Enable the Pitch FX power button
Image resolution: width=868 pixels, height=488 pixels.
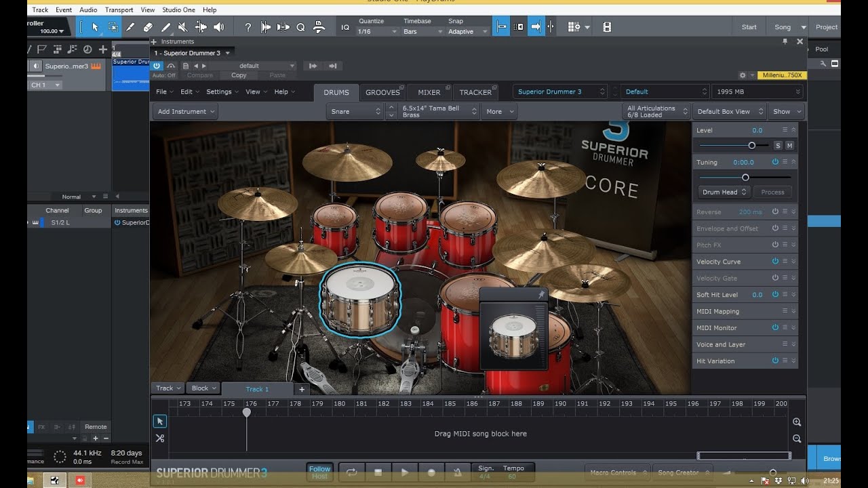tap(775, 245)
